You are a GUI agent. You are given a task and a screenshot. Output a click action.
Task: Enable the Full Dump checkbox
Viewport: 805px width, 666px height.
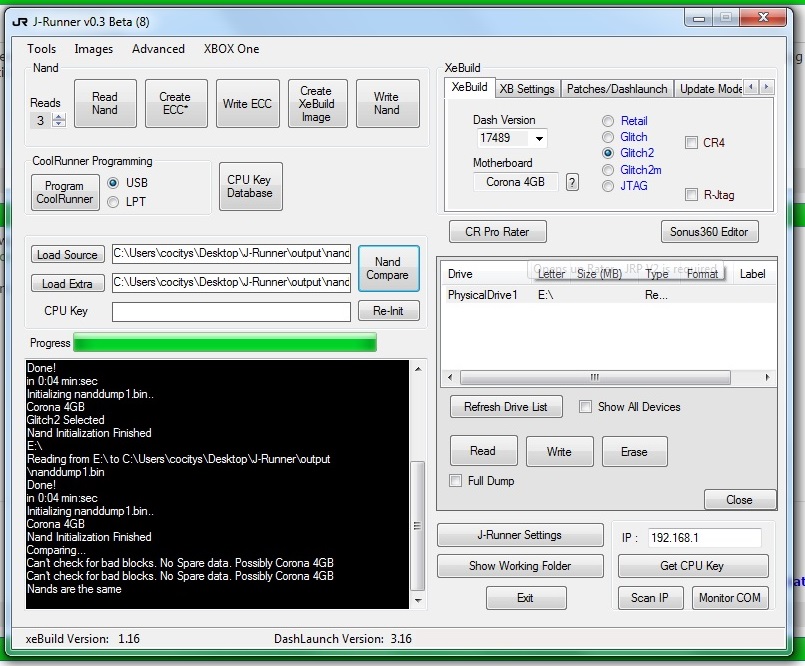455,481
